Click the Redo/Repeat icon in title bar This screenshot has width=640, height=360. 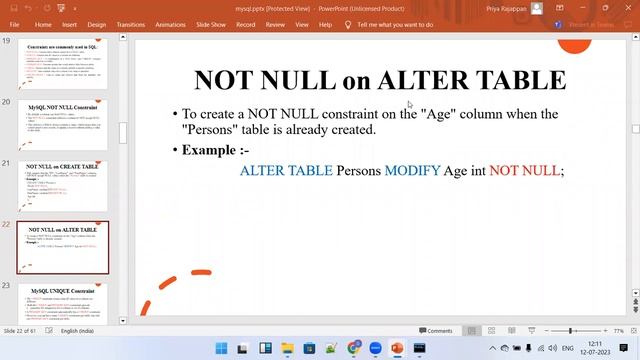coord(47,8)
